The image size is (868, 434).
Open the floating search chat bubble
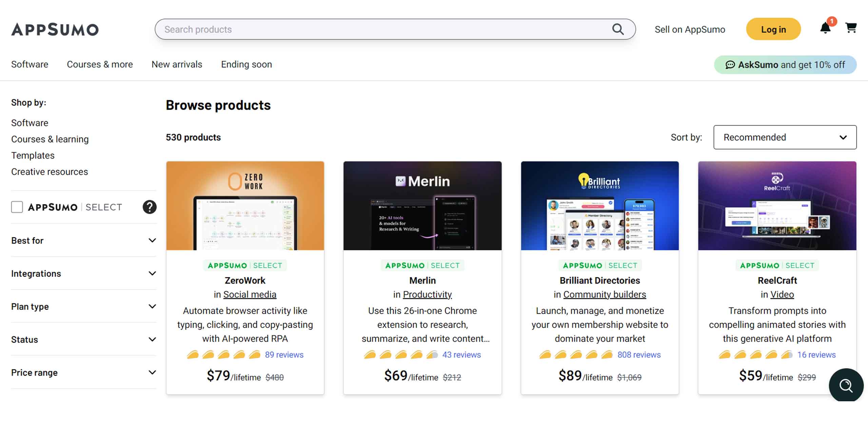click(x=846, y=386)
